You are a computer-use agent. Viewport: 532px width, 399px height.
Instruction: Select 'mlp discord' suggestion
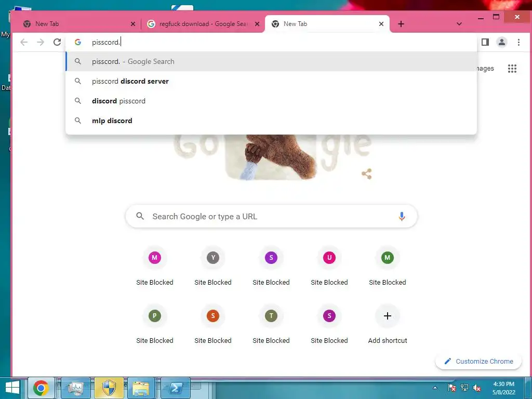coord(271,121)
